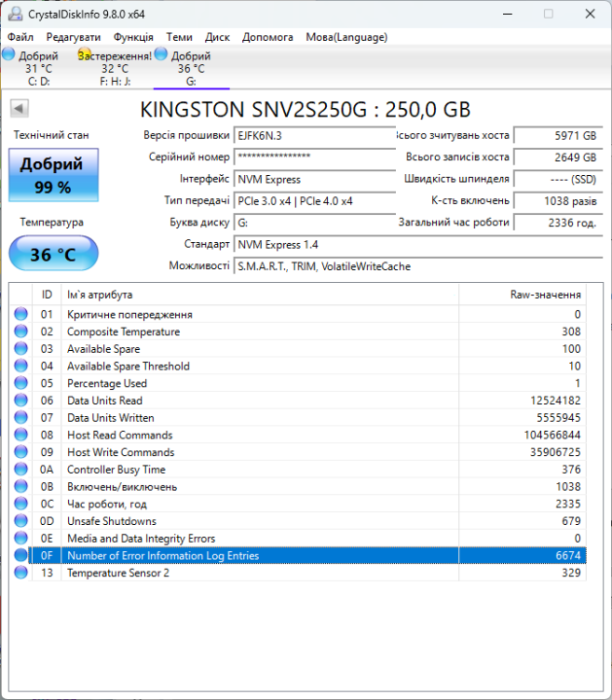
Task: Click status orb for Критичне попередження row
Action: [x=20, y=314]
